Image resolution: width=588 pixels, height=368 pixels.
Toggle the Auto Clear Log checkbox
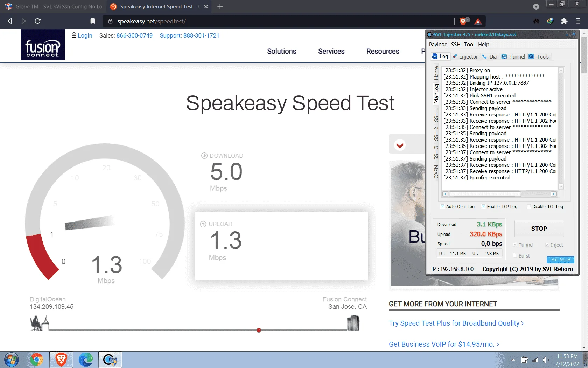(442, 206)
